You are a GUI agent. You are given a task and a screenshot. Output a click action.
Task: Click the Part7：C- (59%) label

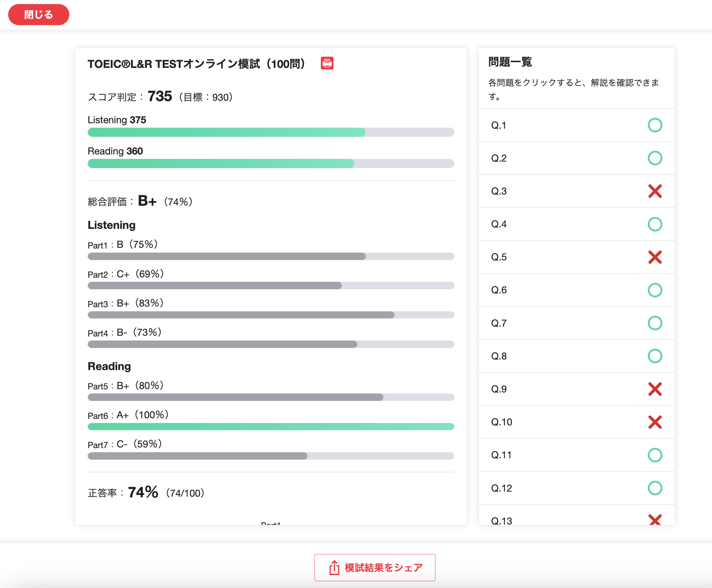[125, 444]
